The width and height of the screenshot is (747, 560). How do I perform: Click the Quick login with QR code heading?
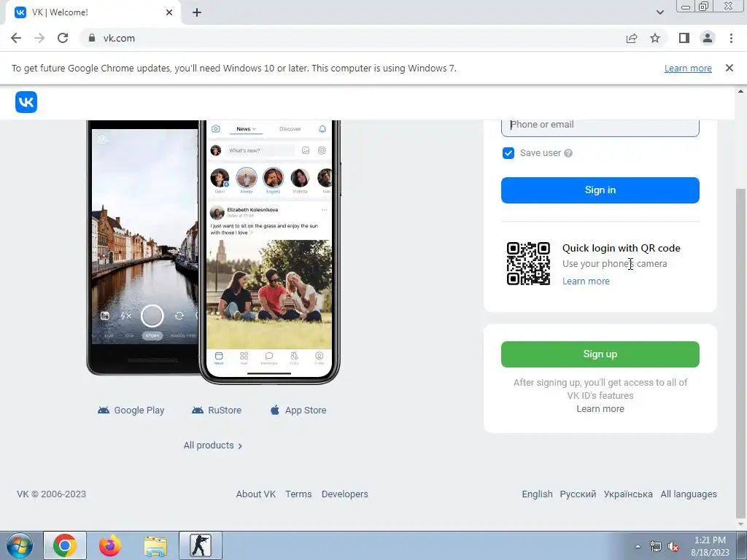622,248
